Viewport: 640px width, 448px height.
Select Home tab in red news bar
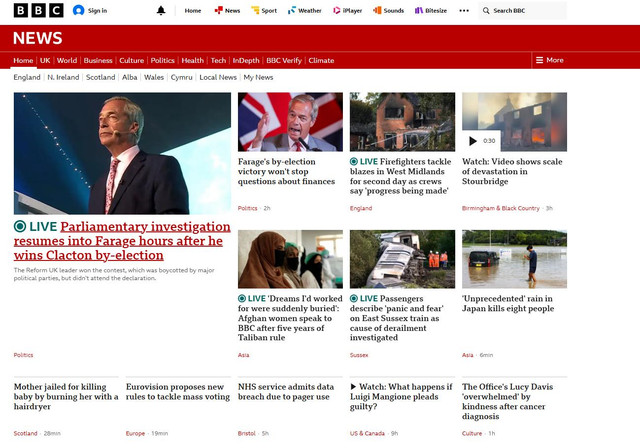point(23,60)
